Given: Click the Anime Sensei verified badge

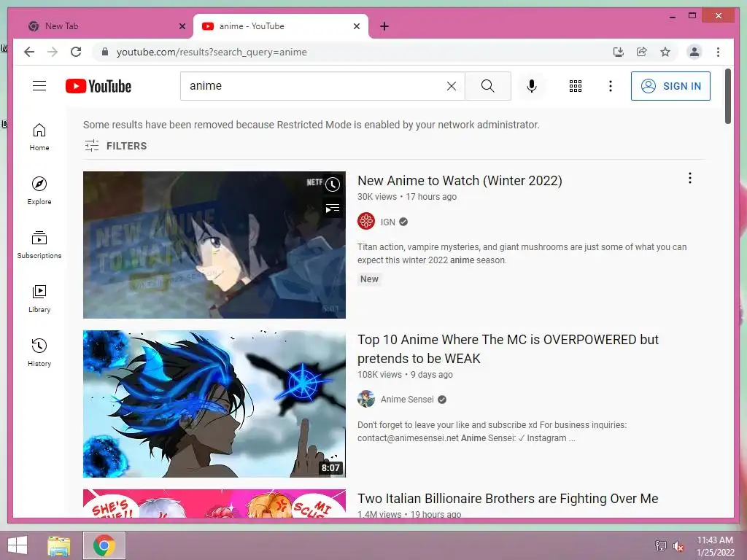Looking at the screenshot, I should [x=442, y=400].
